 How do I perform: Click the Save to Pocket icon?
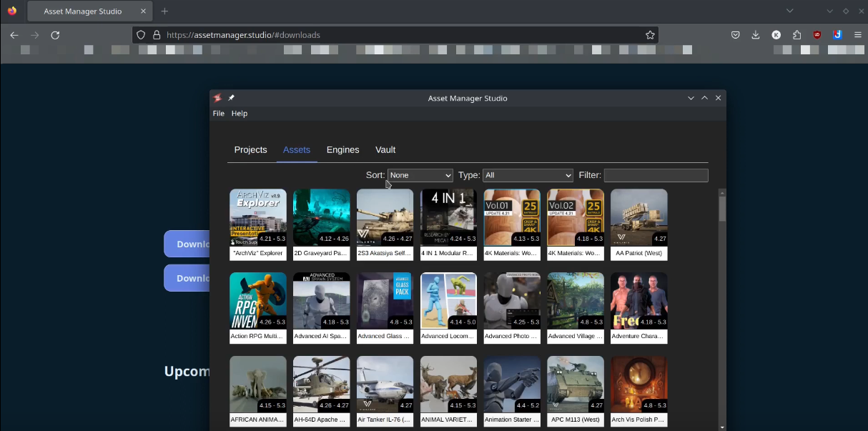click(735, 35)
